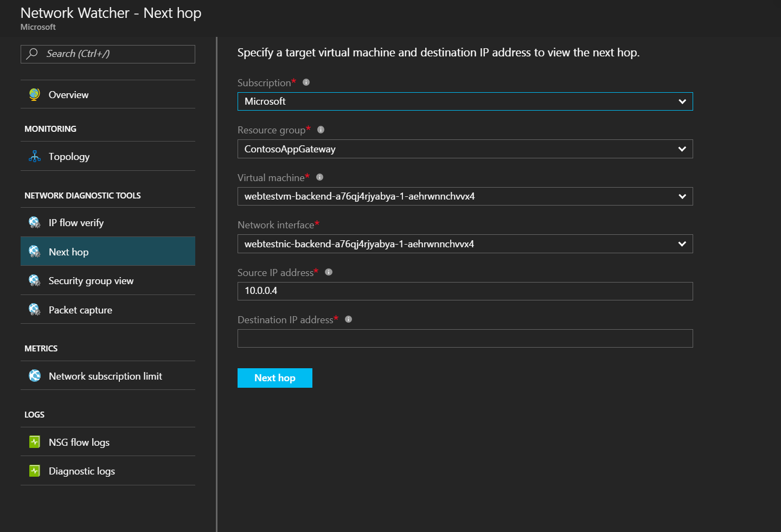Click the Packet capture icon
Viewport: 781px width, 532px height.
click(x=35, y=310)
